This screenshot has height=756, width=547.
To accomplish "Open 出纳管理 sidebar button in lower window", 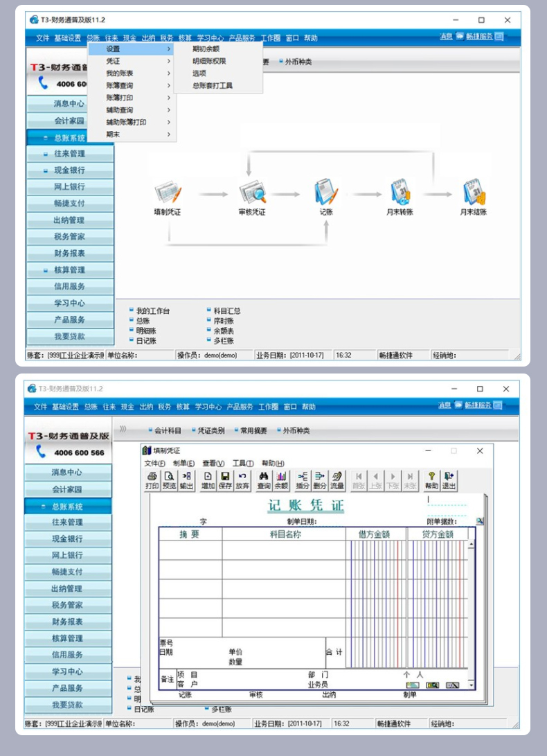I will 67,589.
